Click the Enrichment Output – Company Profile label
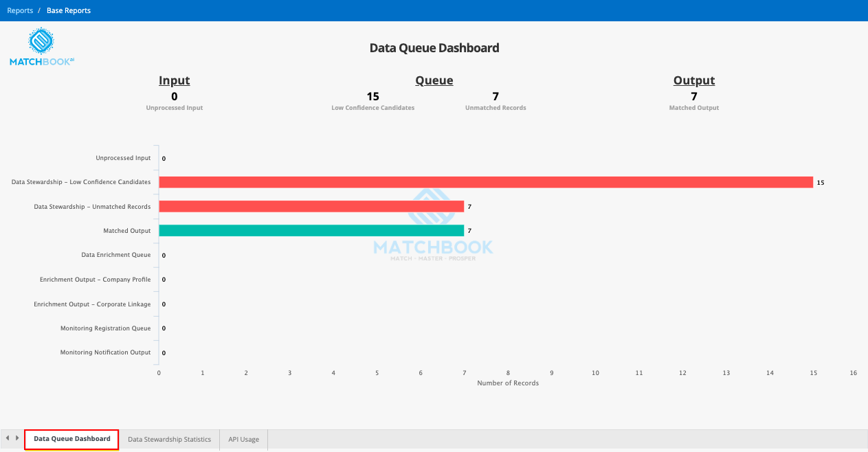The image size is (868, 452). (x=96, y=280)
